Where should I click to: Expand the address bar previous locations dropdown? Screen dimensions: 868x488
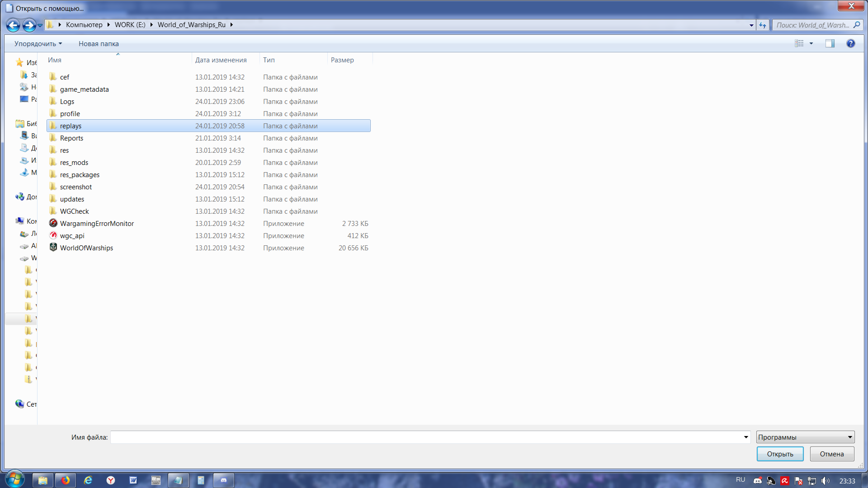[751, 25]
